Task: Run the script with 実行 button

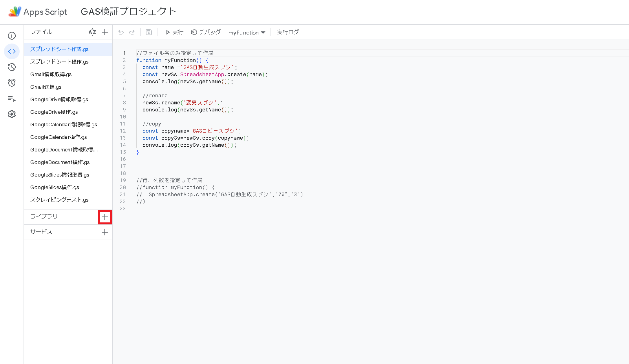Action: pos(174,32)
